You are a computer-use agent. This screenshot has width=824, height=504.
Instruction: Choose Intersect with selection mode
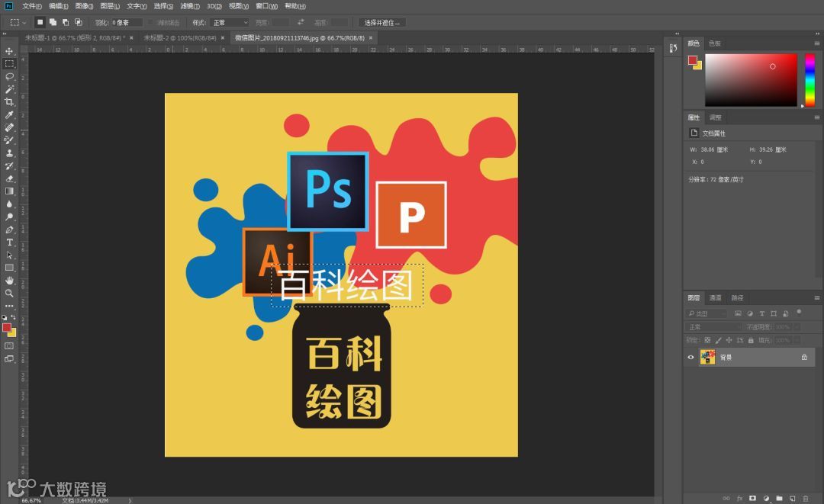coord(79,22)
